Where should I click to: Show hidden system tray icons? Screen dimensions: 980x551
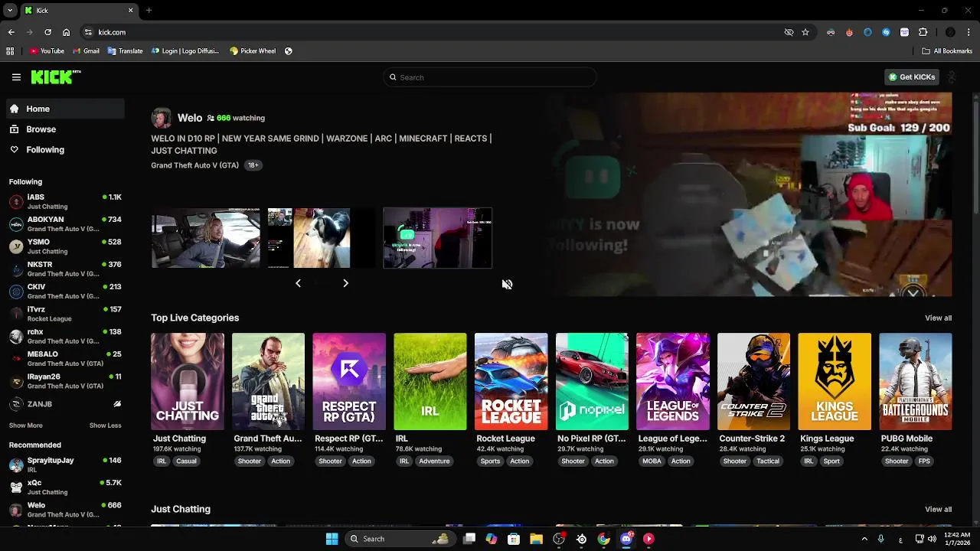[864, 539]
